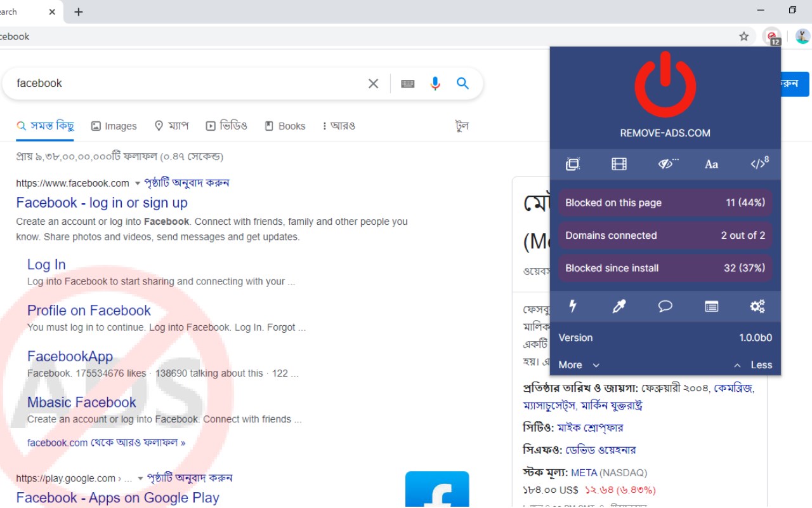Select the eyedropper element picker icon
Image resolution: width=812 pixels, height=508 pixels.
coord(619,306)
